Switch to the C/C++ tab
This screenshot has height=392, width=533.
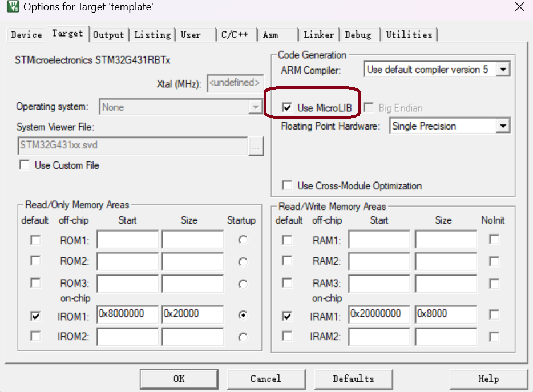coord(237,34)
